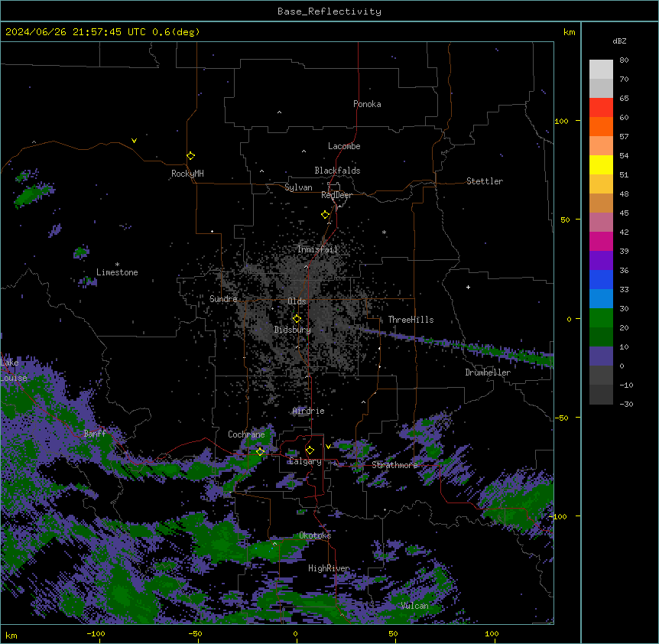Viewport: 659px width, 644px height.
Task: Click the HighRiver city label
Action: click(x=329, y=568)
